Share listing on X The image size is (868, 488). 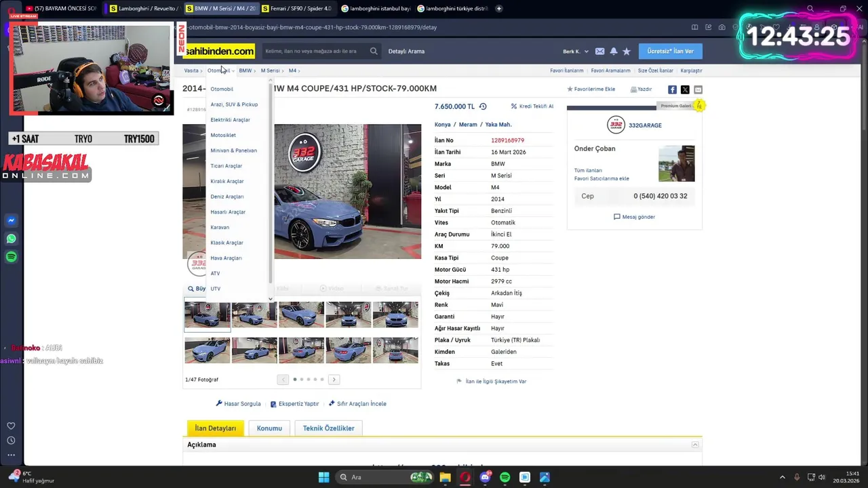[685, 89]
